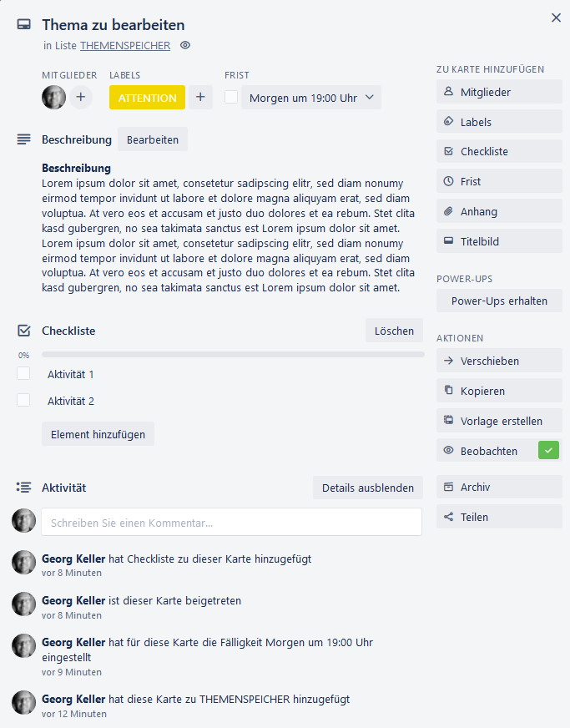The width and height of the screenshot is (570, 728).
Task: Click the Bearbeiten button next to Beschreibung
Action: click(152, 139)
